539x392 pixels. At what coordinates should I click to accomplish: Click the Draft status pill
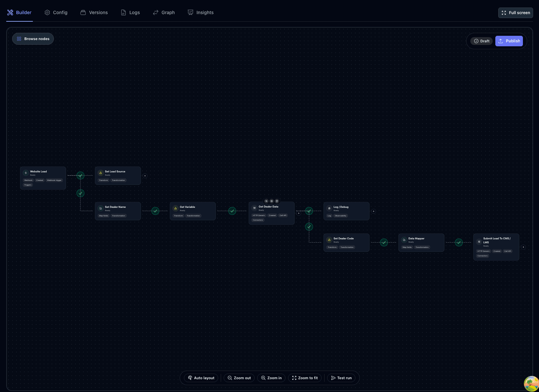(x=482, y=41)
